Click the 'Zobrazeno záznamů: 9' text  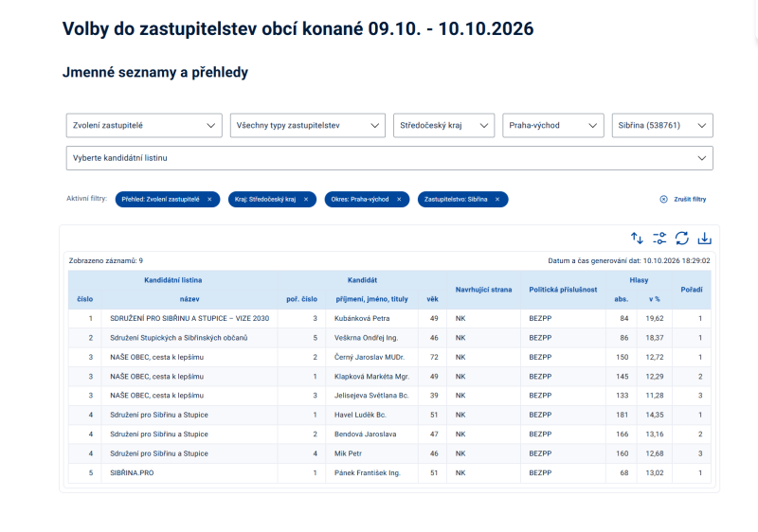(106, 260)
